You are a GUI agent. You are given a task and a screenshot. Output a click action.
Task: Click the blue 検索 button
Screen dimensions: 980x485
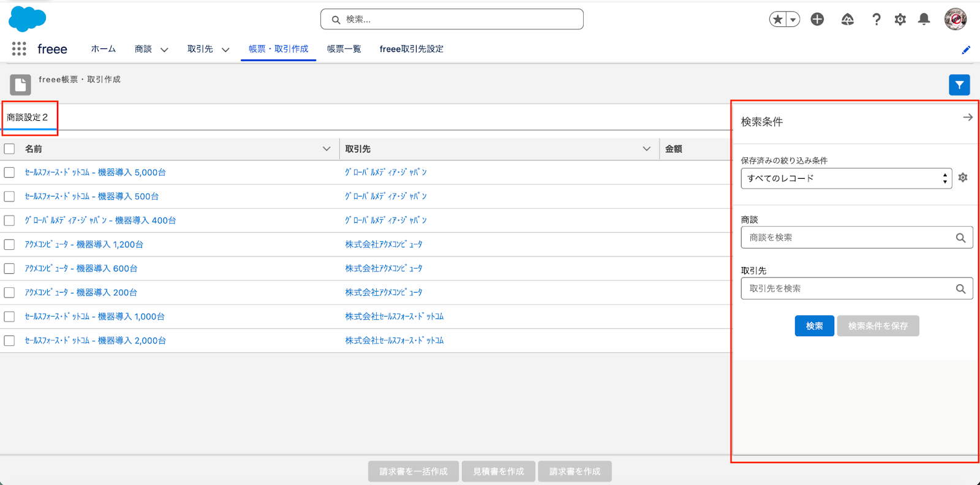(x=815, y=326)
